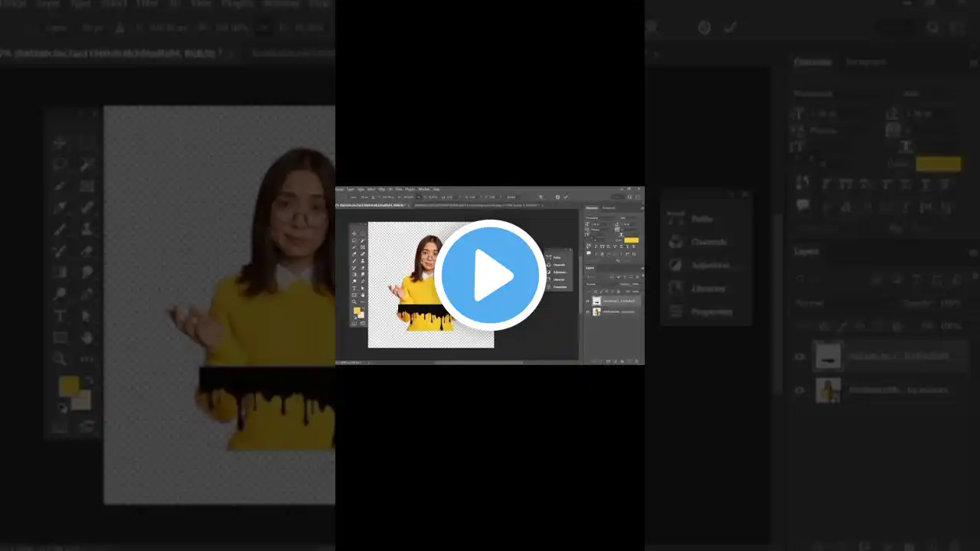Select the Hand tool in the enlarged blurred toolbar

click(87, 337)
